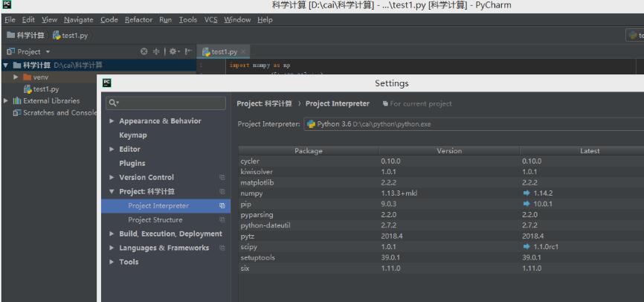Open the File menu

(10, 20)
